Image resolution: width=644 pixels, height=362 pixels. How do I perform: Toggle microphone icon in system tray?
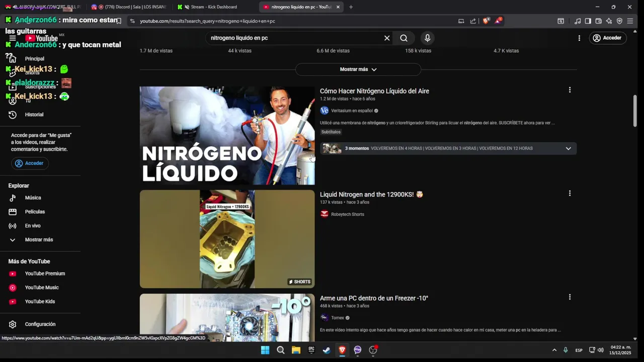click(566, 350)
